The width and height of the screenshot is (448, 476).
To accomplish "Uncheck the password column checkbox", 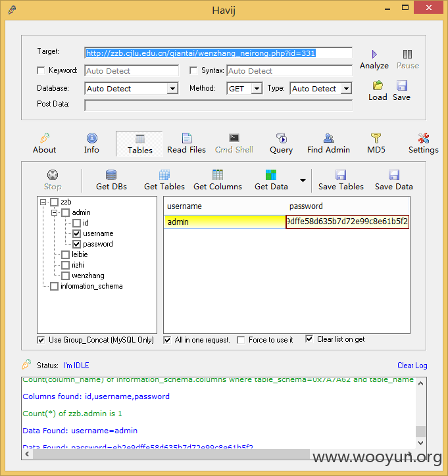I will coord(76,244).
